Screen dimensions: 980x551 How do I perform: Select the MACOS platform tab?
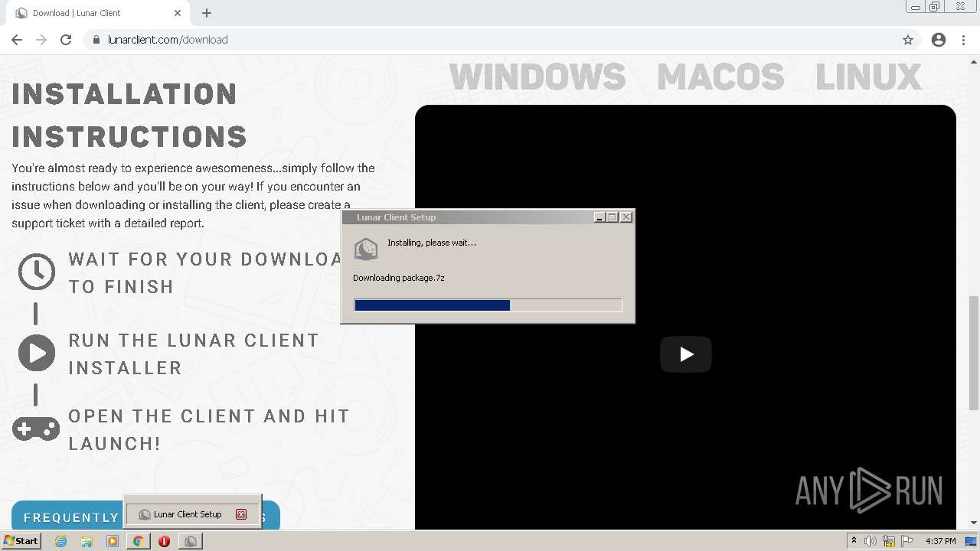(720, 77)
